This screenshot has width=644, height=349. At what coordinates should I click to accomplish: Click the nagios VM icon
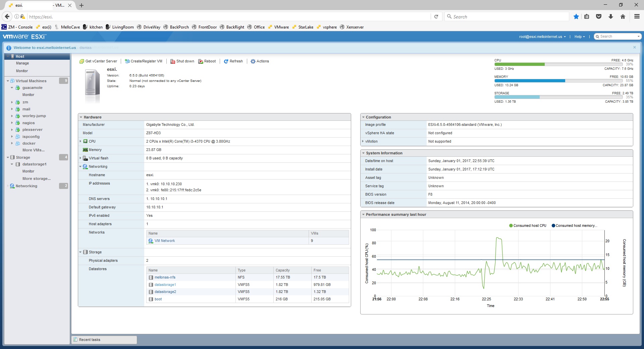click(x=18, y=123)
